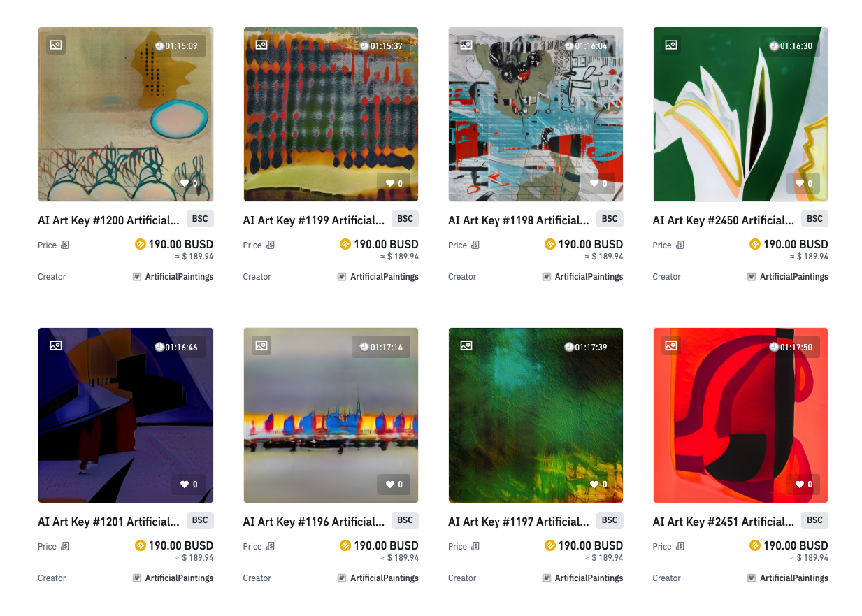This screenshot has width=862, height=616.
Task: Click the countdown clock icon on #1201
Action: (159, 348)
